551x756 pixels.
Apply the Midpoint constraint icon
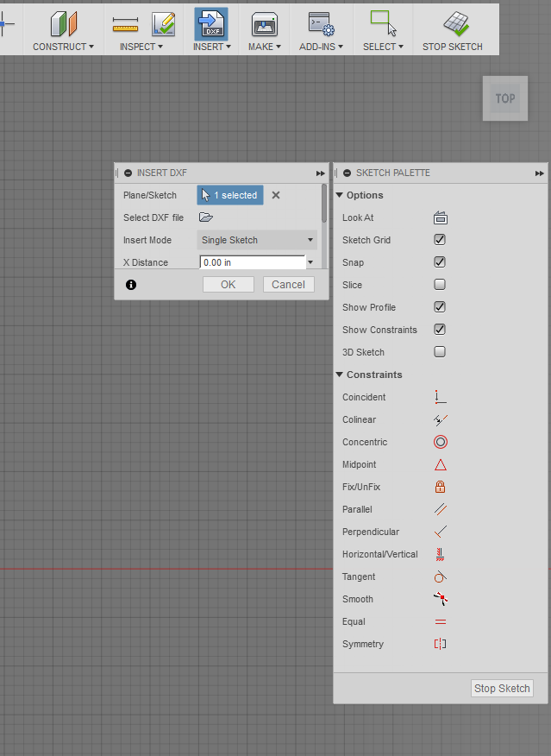pyautogui.click(x=441, y=465)
